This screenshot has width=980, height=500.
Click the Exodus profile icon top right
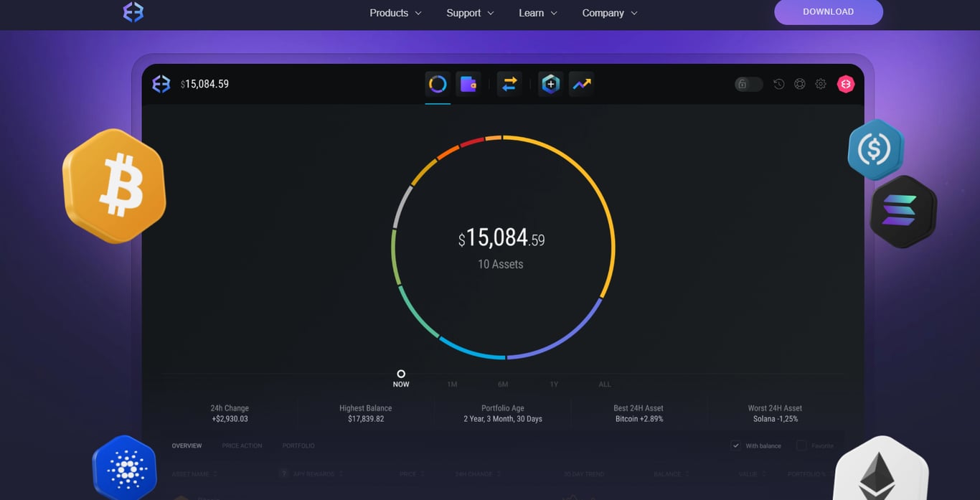click(x=846, y=84)
